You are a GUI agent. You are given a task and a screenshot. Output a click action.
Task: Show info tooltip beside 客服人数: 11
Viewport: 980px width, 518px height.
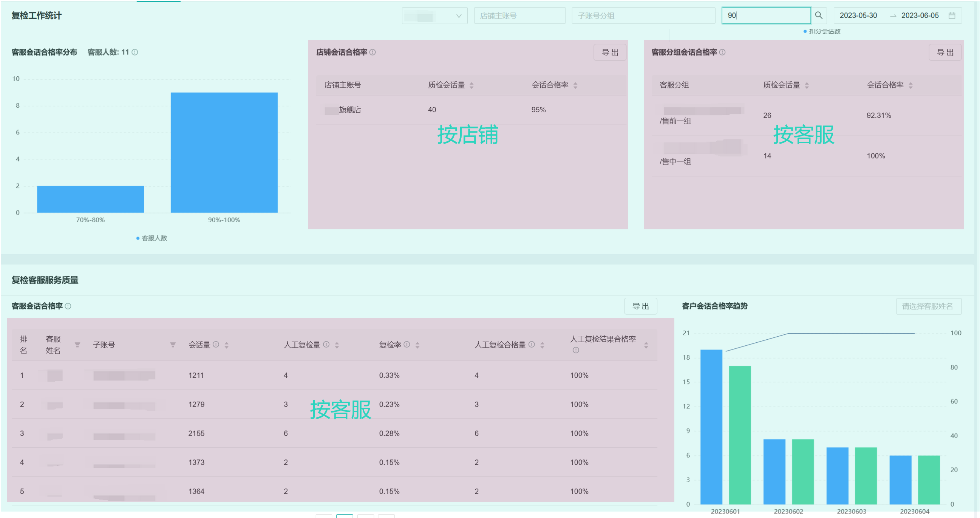pos(134,52)
